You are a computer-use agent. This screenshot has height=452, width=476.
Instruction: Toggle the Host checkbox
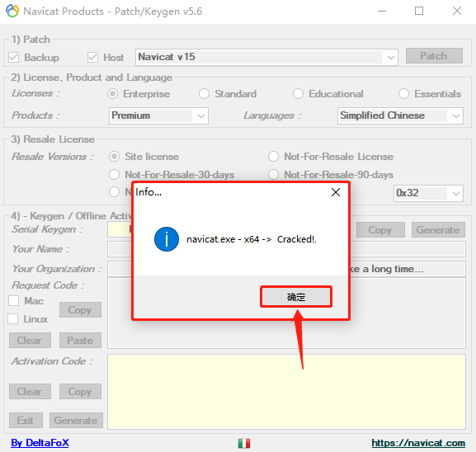pyautogui.click(x=92, y=58)
